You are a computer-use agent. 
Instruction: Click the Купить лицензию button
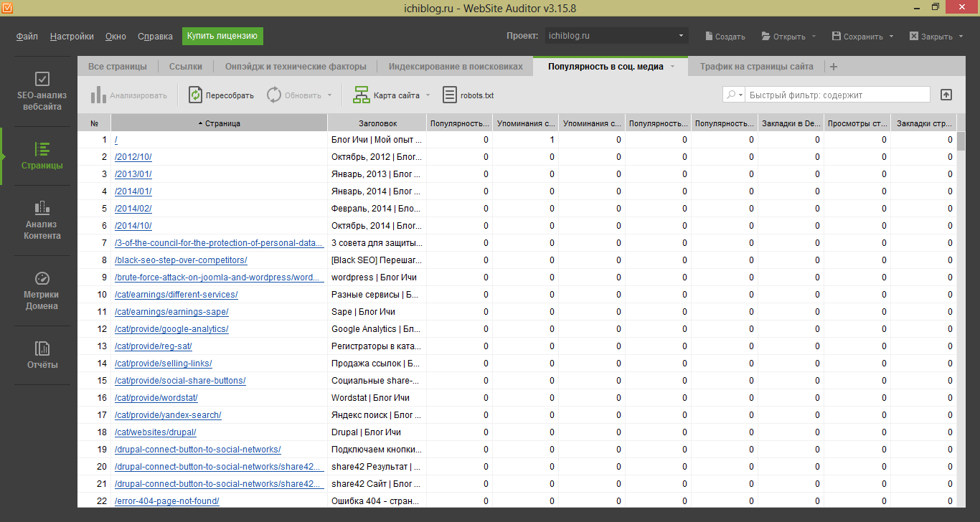[x=222, y=36]
